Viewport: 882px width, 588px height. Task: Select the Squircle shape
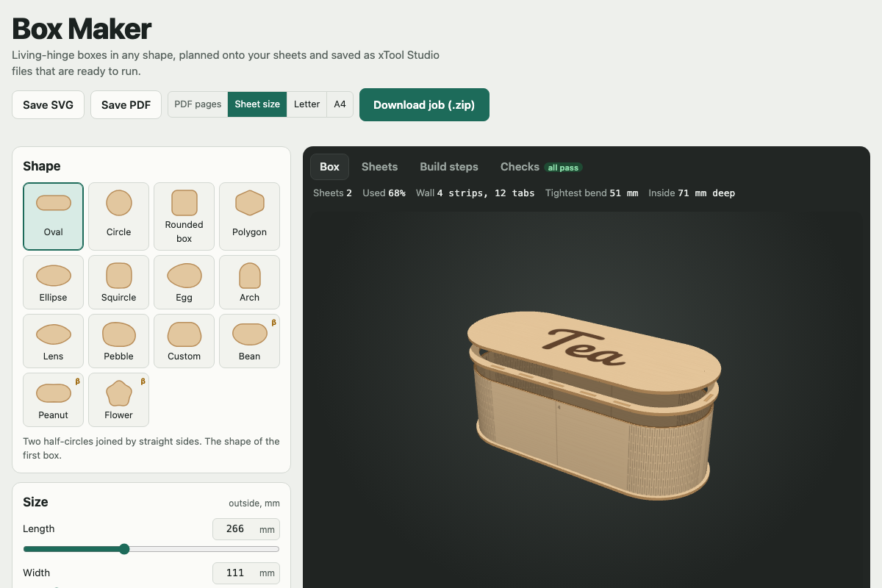[x=118, y=282]
